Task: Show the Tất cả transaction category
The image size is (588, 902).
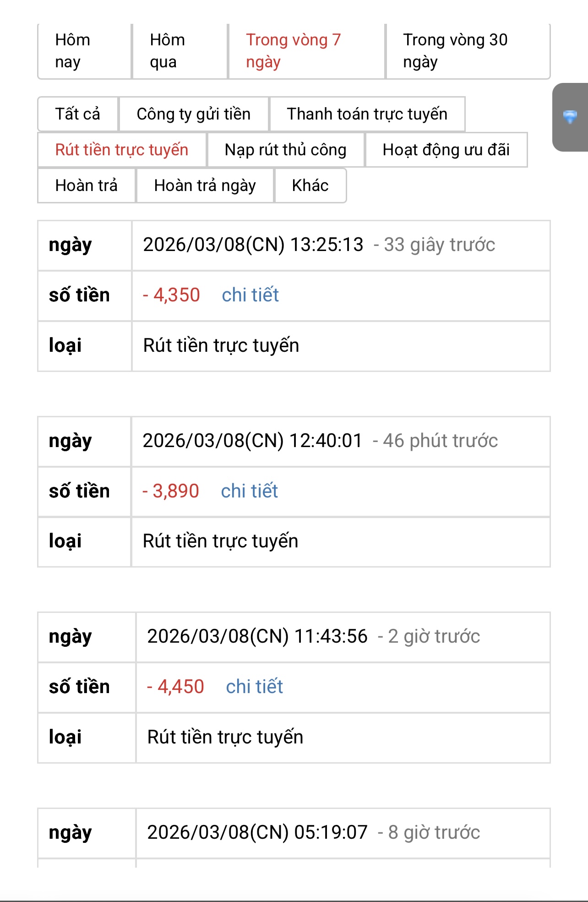Action: pos(78,114)
